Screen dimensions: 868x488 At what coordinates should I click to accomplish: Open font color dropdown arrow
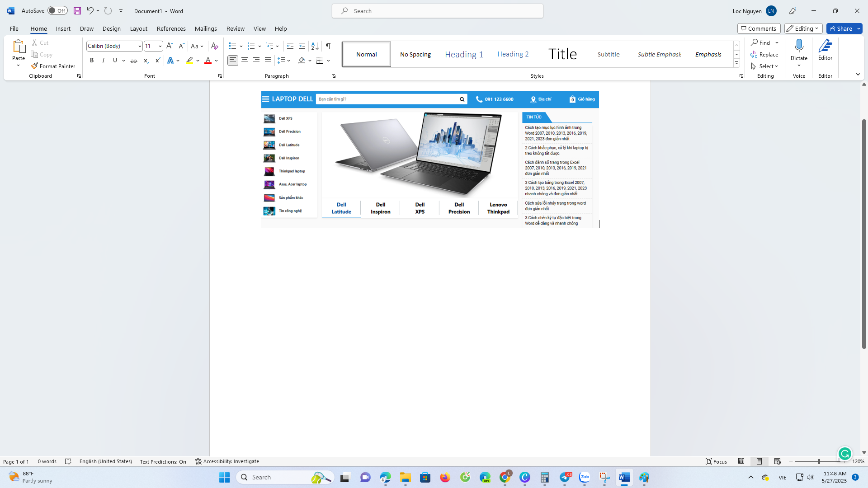pos(217,61)
